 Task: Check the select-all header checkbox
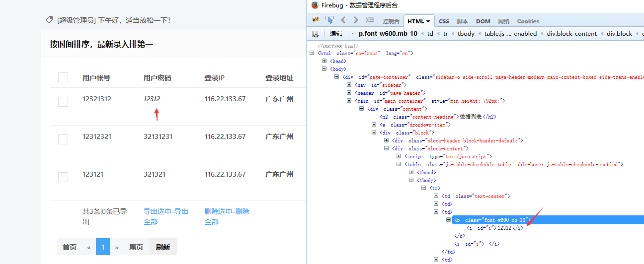pyautogui.click(x=63, y=77)
